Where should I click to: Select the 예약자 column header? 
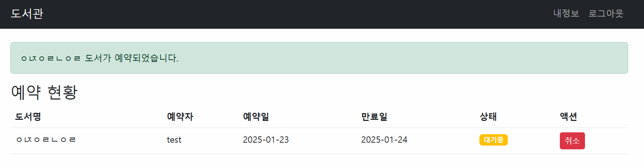(x=180, y=117)
